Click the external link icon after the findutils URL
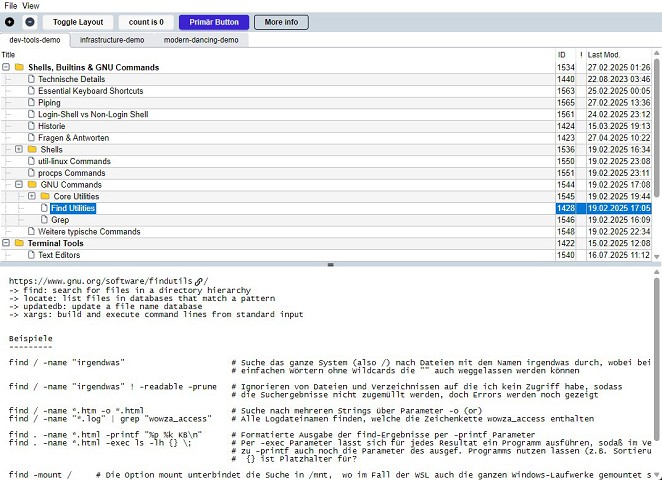This screenshot has width=662, height=480. 198,281
